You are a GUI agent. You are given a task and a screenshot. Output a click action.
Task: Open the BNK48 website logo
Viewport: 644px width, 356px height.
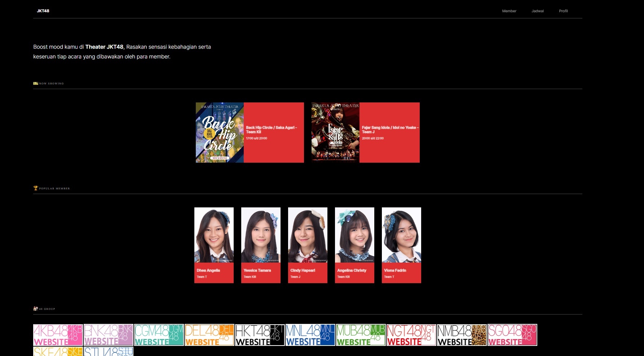[x=109, y=335]
